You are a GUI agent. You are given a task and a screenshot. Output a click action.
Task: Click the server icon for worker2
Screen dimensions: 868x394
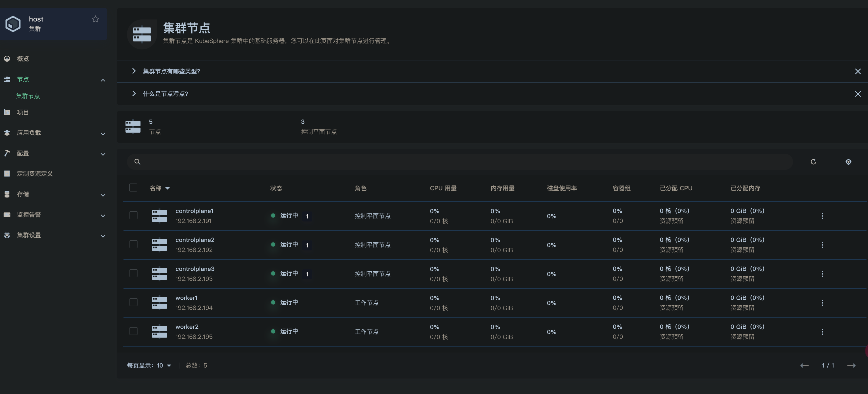[x=159, y=332]
